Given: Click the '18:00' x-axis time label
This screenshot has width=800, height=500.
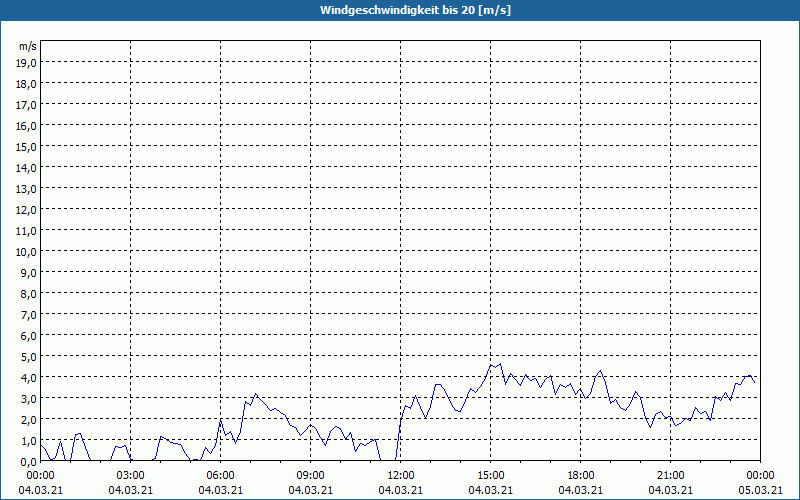Looking at the screenshot, I should (581, 476).
